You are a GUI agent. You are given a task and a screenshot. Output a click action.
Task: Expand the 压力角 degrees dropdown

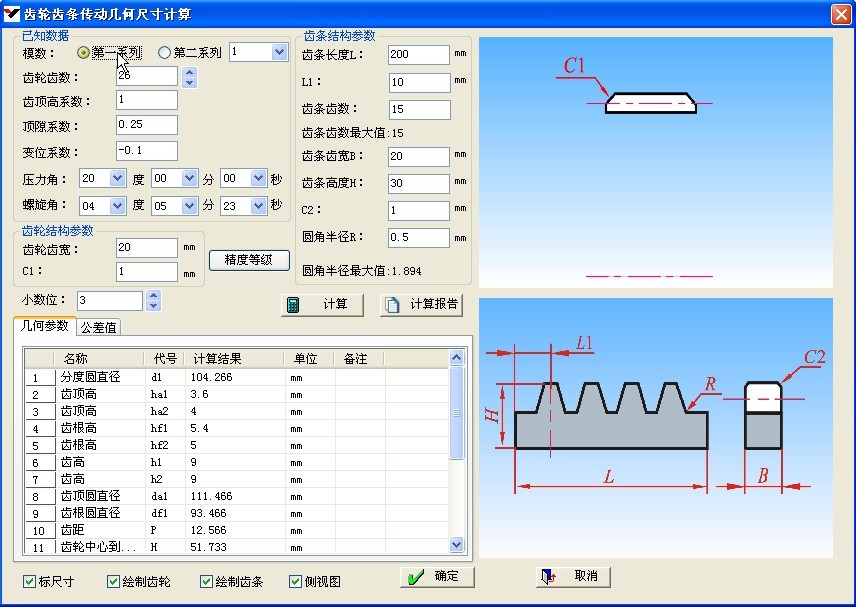tap(117, 179)
